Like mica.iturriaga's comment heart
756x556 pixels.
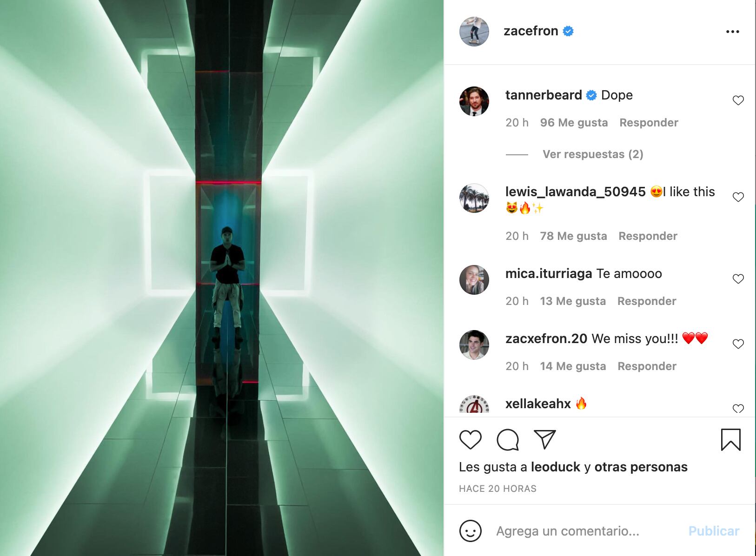(x=738, y=279)
